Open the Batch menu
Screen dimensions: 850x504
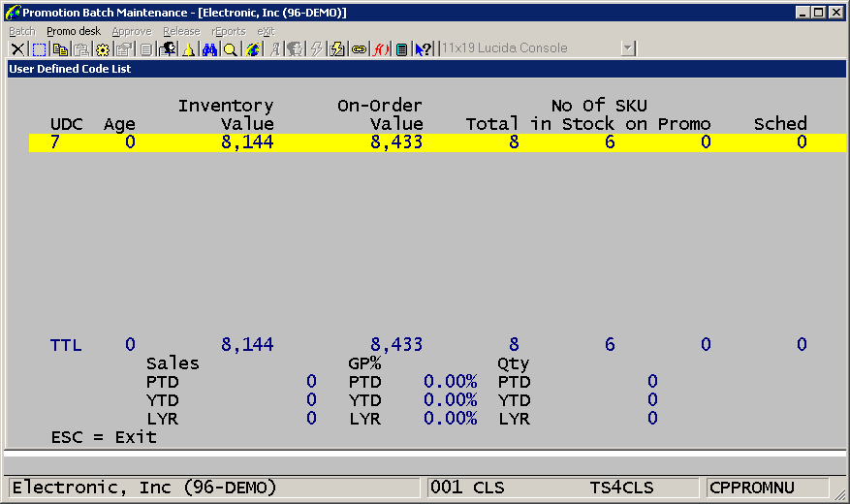click(x=22, y=31)
